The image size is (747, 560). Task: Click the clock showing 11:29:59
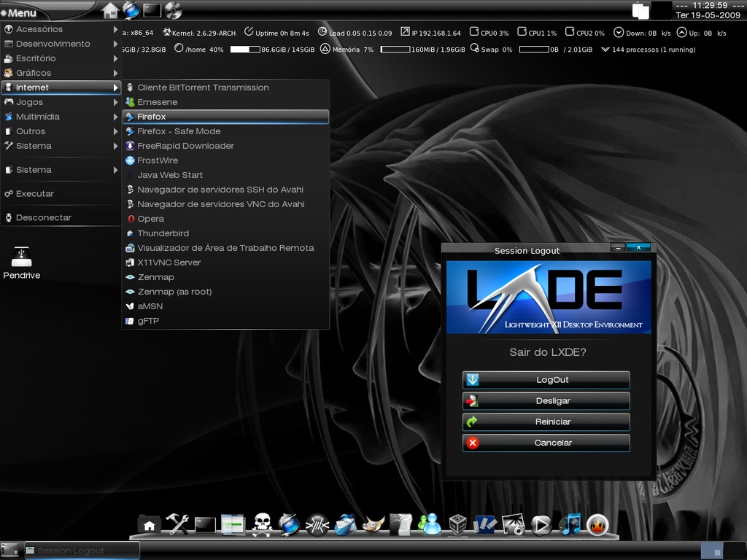708,10
